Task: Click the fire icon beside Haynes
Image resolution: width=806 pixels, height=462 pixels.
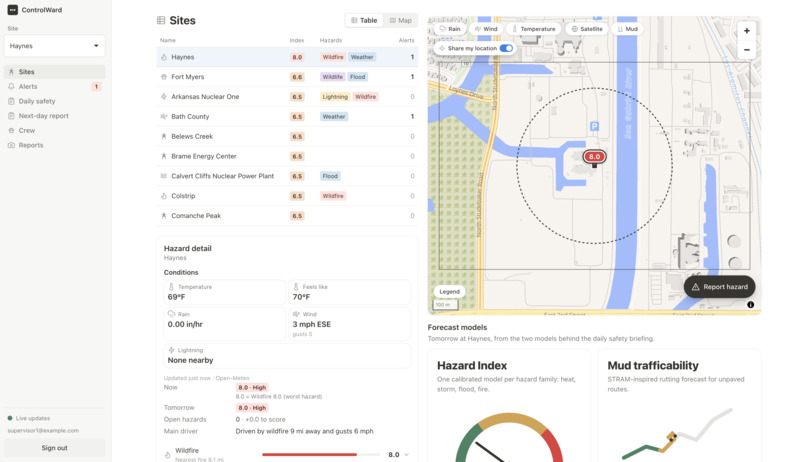Action: pos(164,57)
